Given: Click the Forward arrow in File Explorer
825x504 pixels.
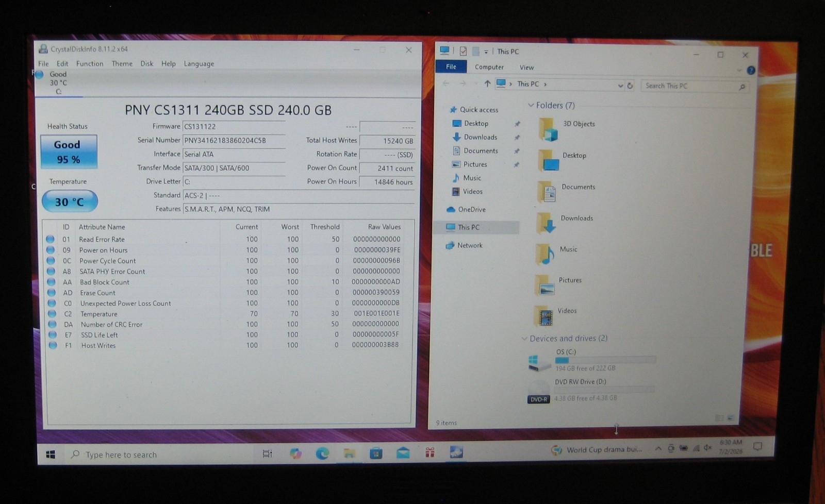Looking at the screenshot, I should (463, 83).
